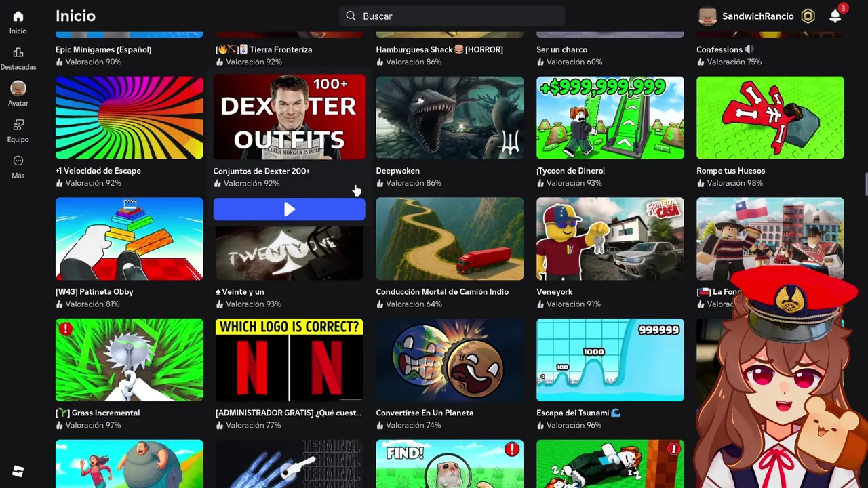868x488 pixels.
Task: Click the Conjuntos de Dexter 200+ title
Action: tap(262, 171)
